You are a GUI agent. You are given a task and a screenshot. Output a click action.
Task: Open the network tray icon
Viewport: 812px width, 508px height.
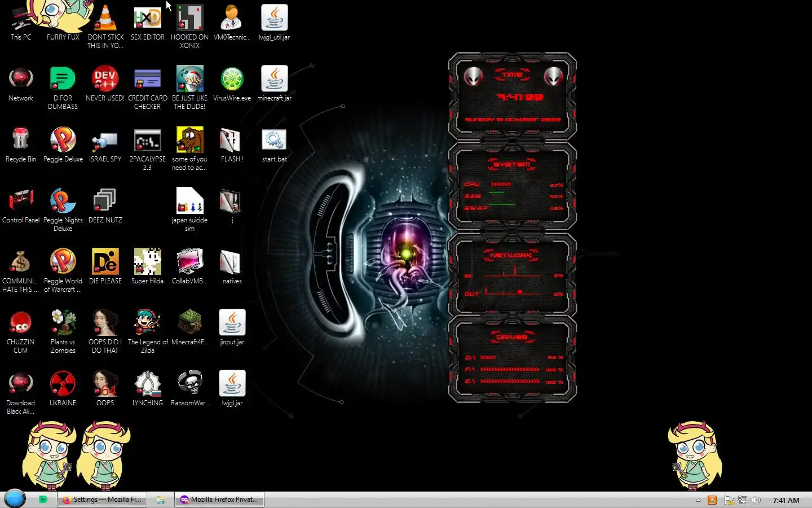point(742,500)
